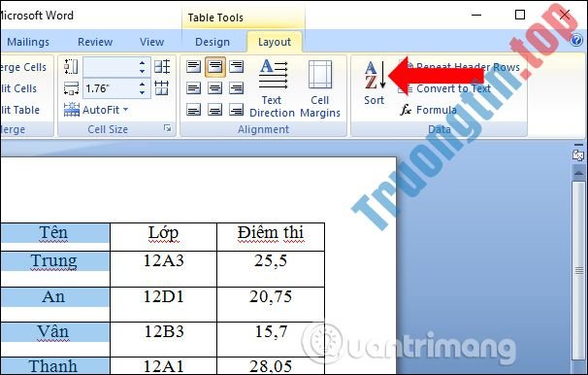Click the Sort A-Z button
588x375 pixels.
[x=375, y=84]
